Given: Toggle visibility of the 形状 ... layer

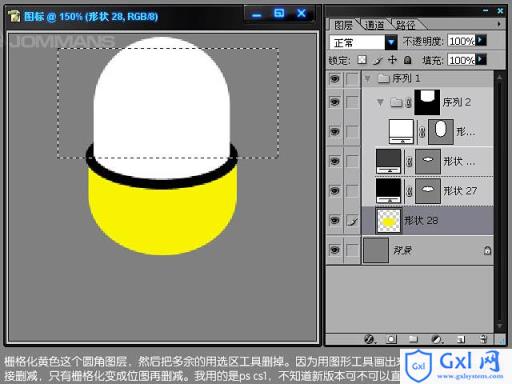Looking at the screenshot, I should (335, 162).
